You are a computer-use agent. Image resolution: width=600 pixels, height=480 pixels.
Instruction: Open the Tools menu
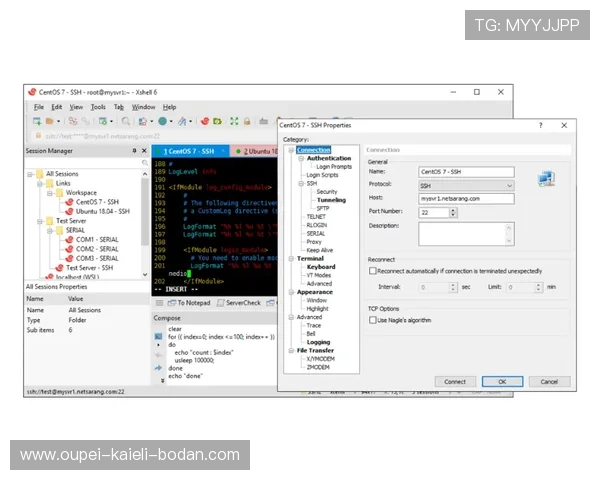point(98,107)
